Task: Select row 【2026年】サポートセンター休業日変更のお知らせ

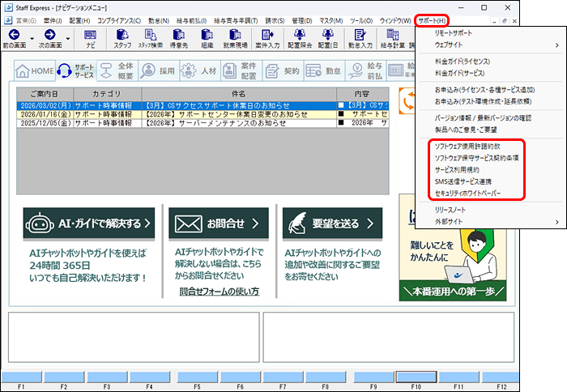Action: pos(202,114)
